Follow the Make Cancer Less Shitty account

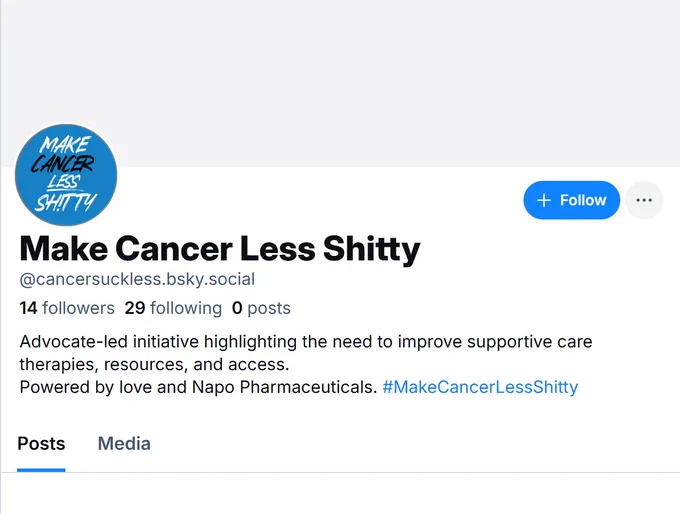coord(571,200)
